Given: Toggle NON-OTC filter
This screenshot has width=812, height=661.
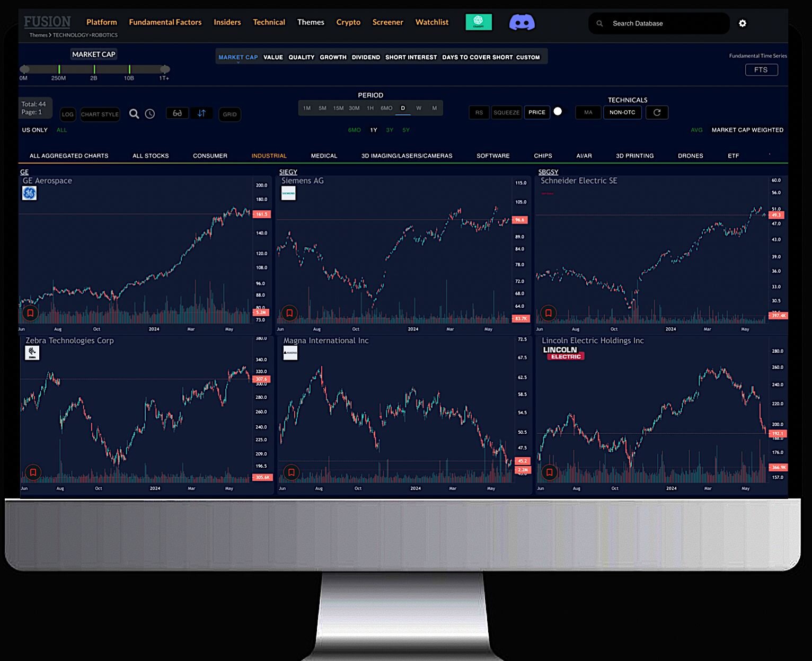Looking at the screenshot, I should pyautogui.click(x=622, y=112).
